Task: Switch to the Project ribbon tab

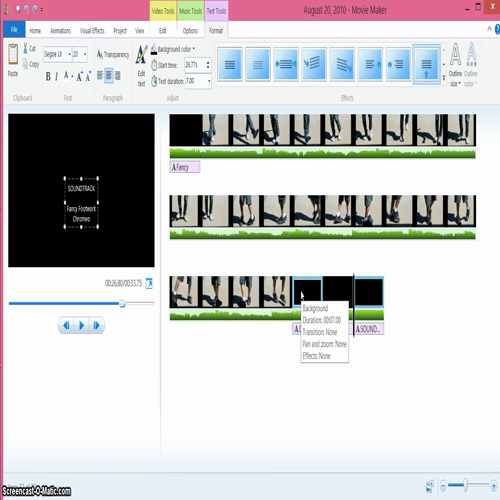Action: pyautogui.click(x=120, y=31)
